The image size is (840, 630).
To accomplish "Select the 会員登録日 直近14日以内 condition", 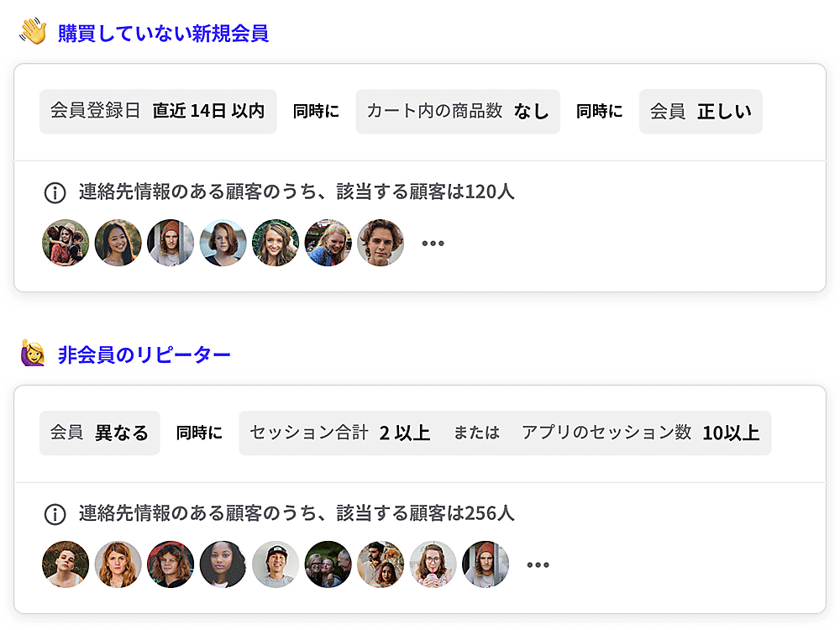I will pyautogui.click(x=158, y=111).
